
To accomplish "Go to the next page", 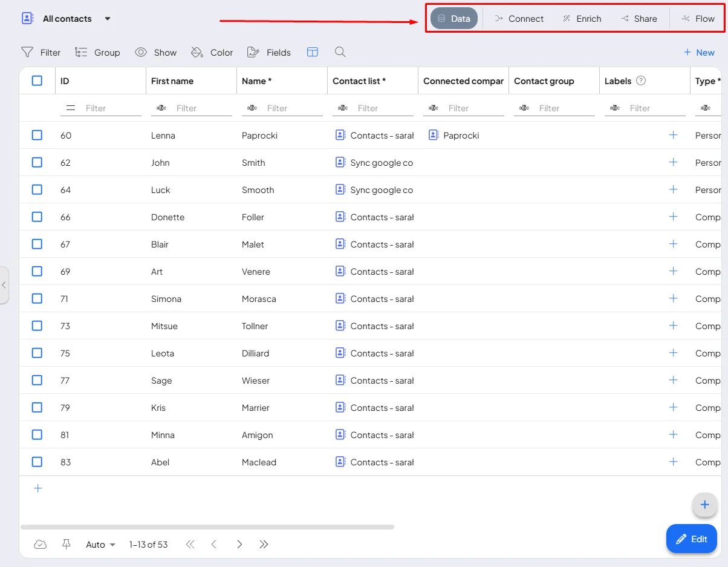I will point(239,545).
